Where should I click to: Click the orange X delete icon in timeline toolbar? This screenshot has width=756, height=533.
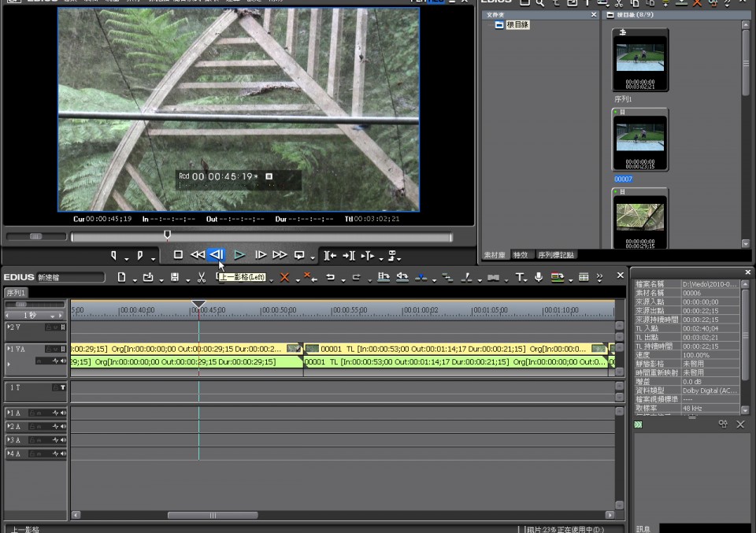click(x=285, y=277)
